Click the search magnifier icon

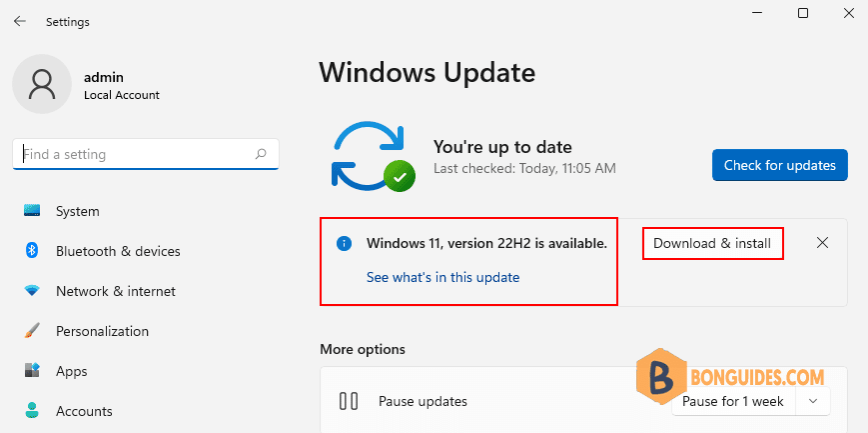click(x=261, y=154)
